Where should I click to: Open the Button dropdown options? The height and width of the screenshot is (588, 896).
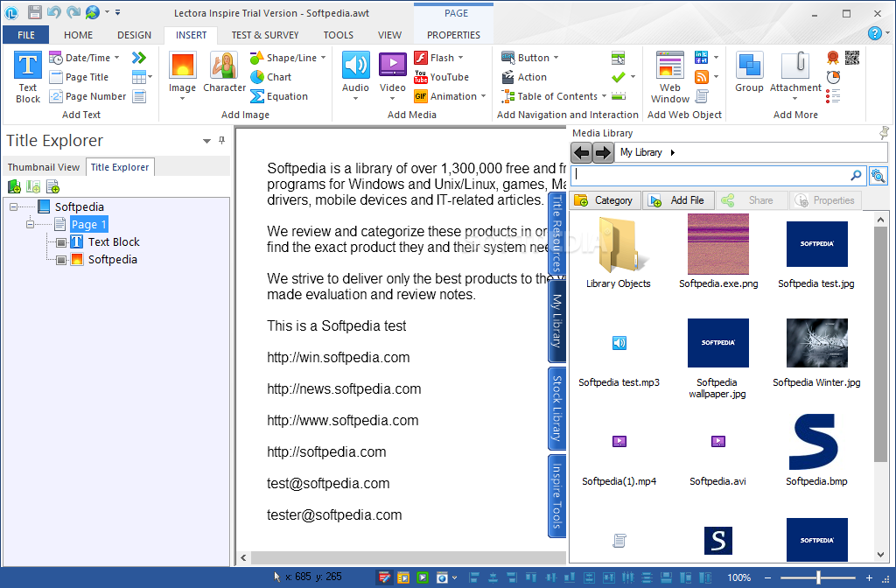(x=556, y=58)
